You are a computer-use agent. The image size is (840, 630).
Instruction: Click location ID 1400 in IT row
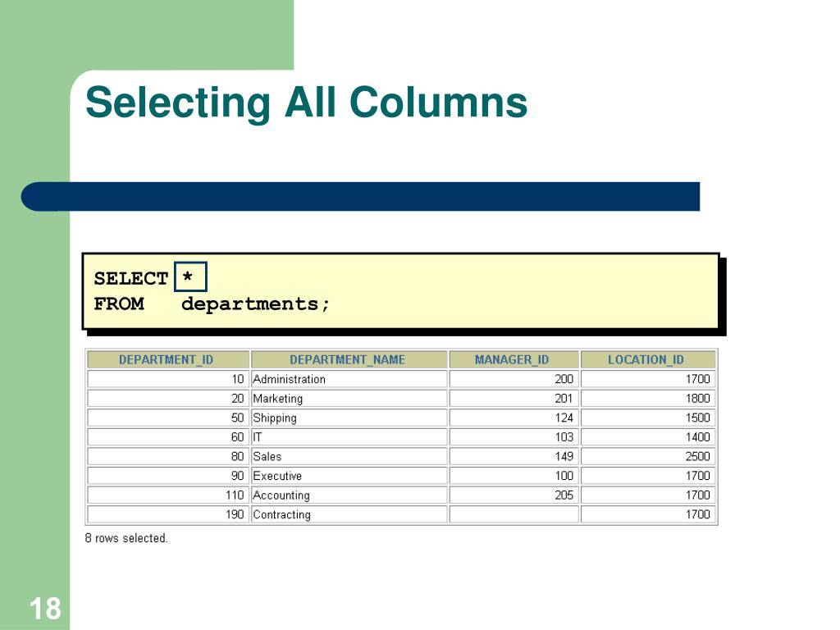[648, 436]
